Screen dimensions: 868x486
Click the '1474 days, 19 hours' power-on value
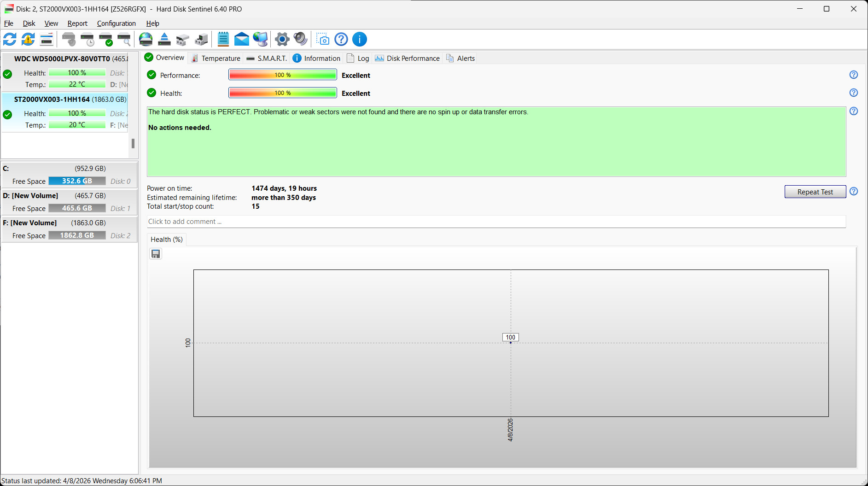click(x=284, y=188)
